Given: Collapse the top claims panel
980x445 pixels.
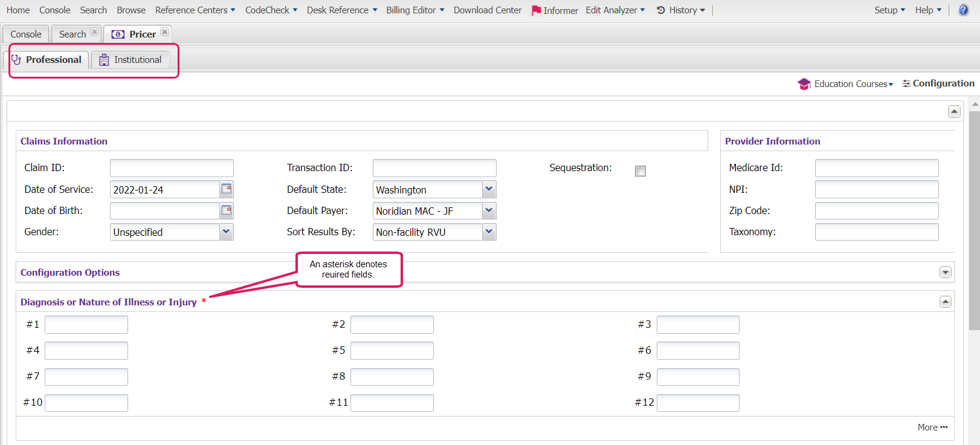Looking at the screenshot, I should point(954,111).
